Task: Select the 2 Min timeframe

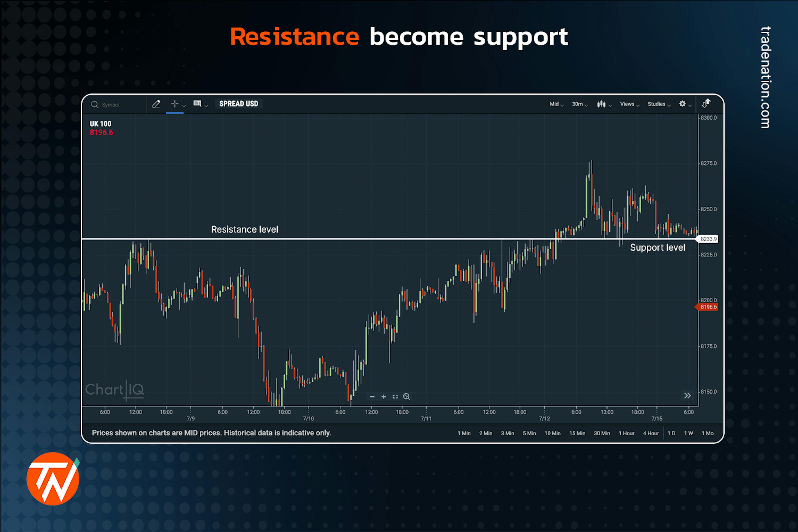Action: (485, 433)
